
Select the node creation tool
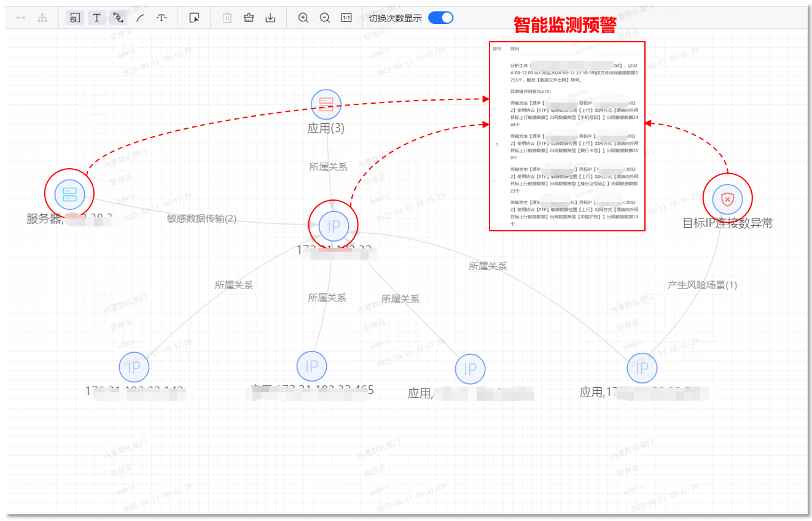[x=74, y=18]
